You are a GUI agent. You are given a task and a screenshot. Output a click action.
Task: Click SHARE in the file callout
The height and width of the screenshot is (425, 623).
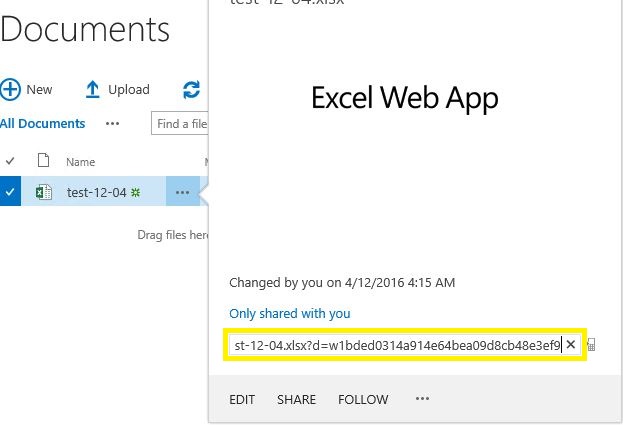[x=296, y=400]
